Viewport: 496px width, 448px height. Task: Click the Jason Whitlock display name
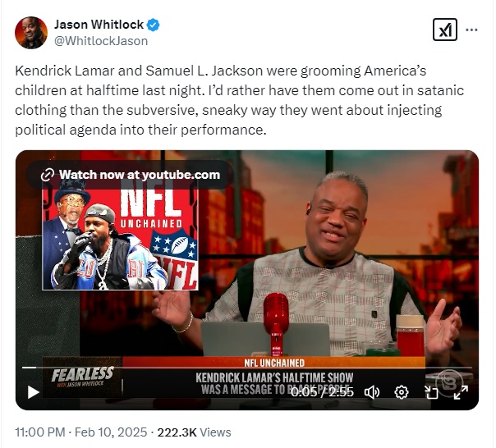[x=99, y=25]
